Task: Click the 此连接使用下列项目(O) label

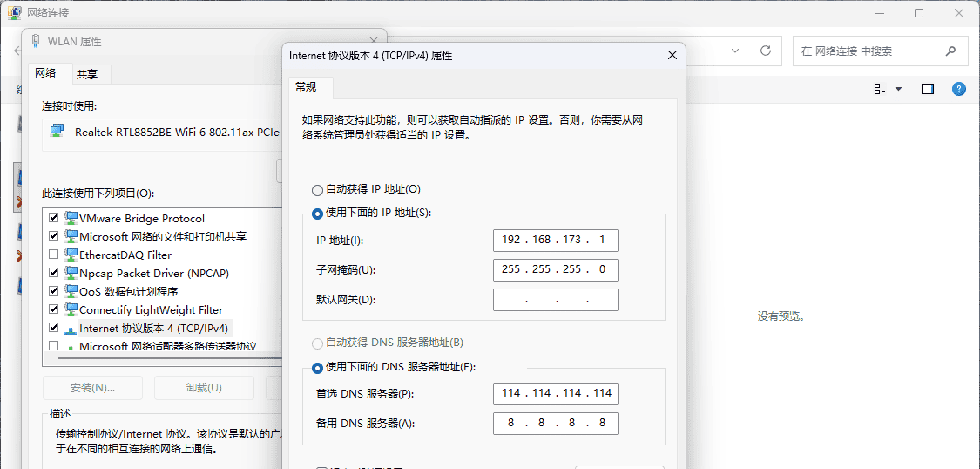Action: point(98,194)
